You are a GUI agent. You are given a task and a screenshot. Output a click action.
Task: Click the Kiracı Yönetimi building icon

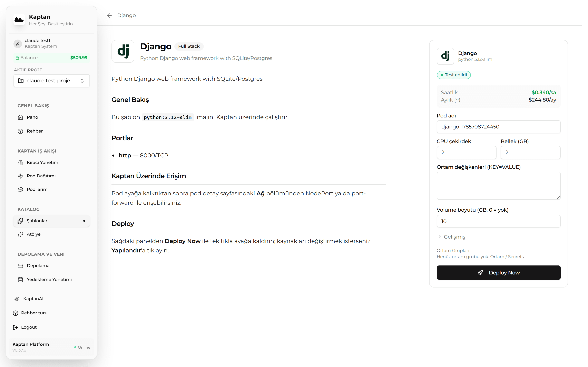[x=20, y=163]
